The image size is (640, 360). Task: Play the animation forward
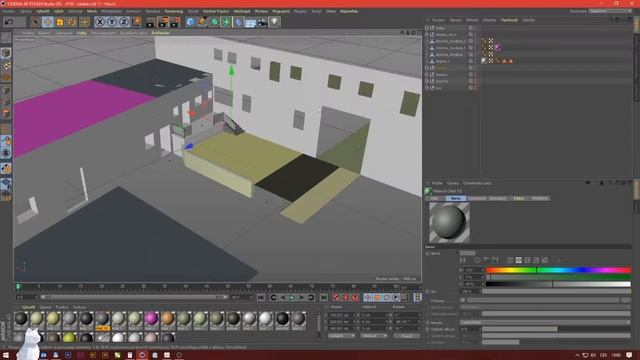292,298
